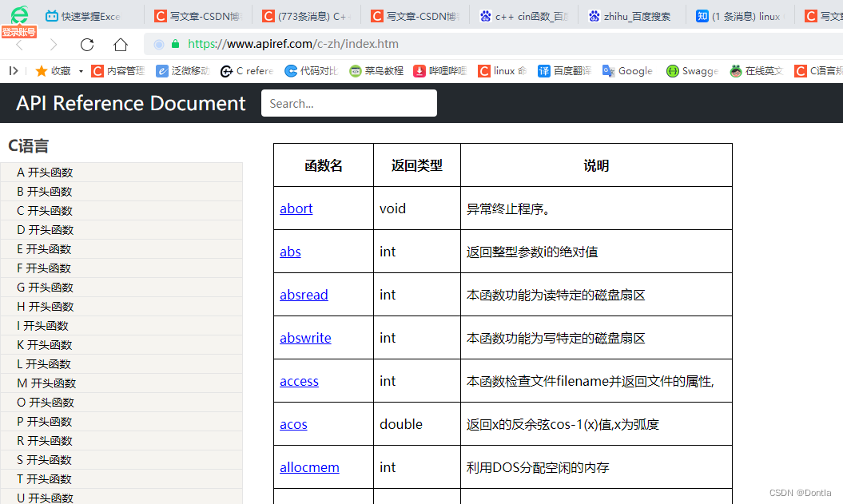Open the linux bookmark on the favorites bar

502,70
